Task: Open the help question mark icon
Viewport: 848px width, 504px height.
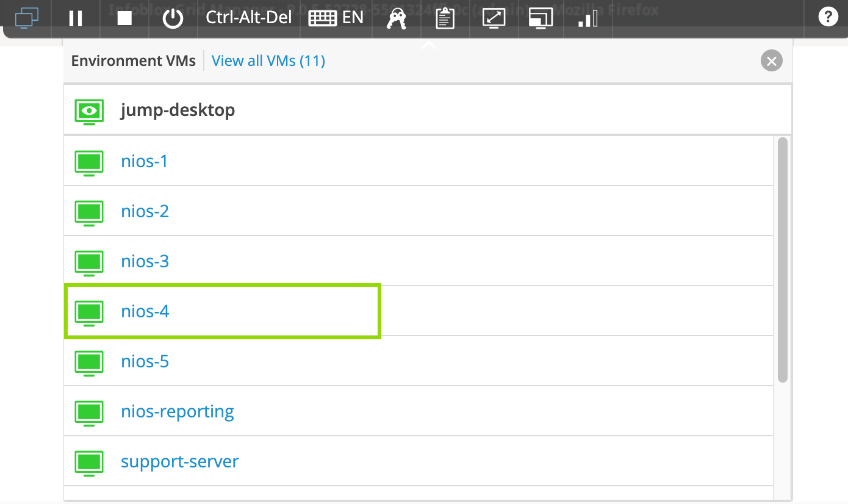Action: 828,17
